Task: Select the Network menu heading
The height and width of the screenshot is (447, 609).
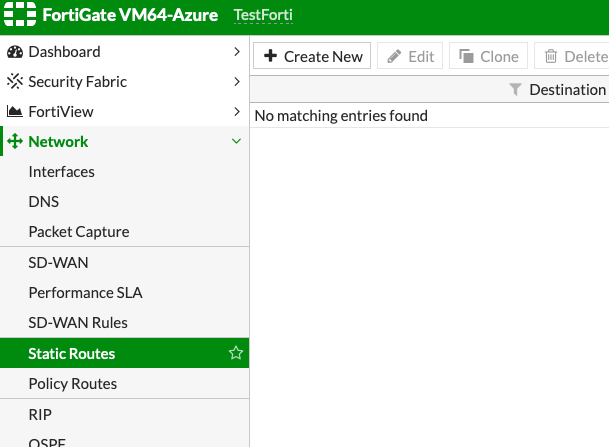Action: [124, 141]
